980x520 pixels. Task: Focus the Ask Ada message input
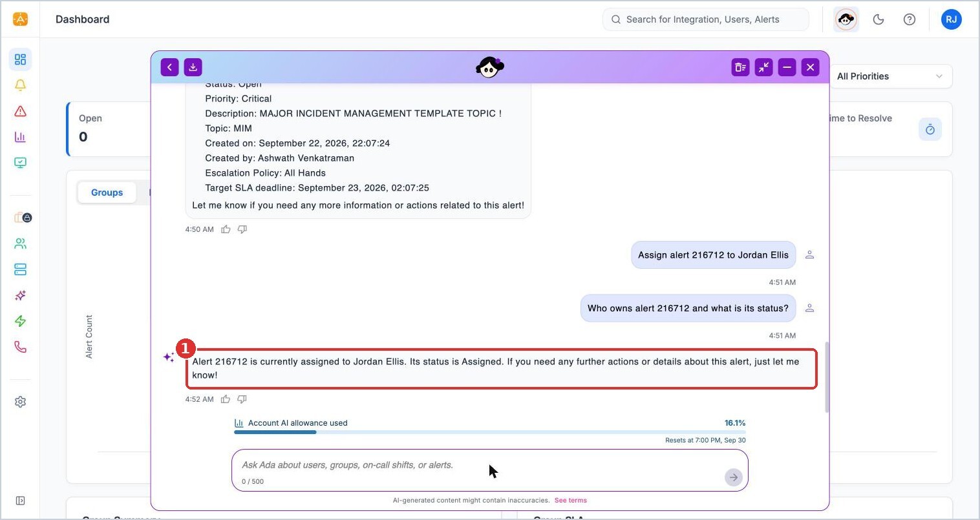click(489, 470)
